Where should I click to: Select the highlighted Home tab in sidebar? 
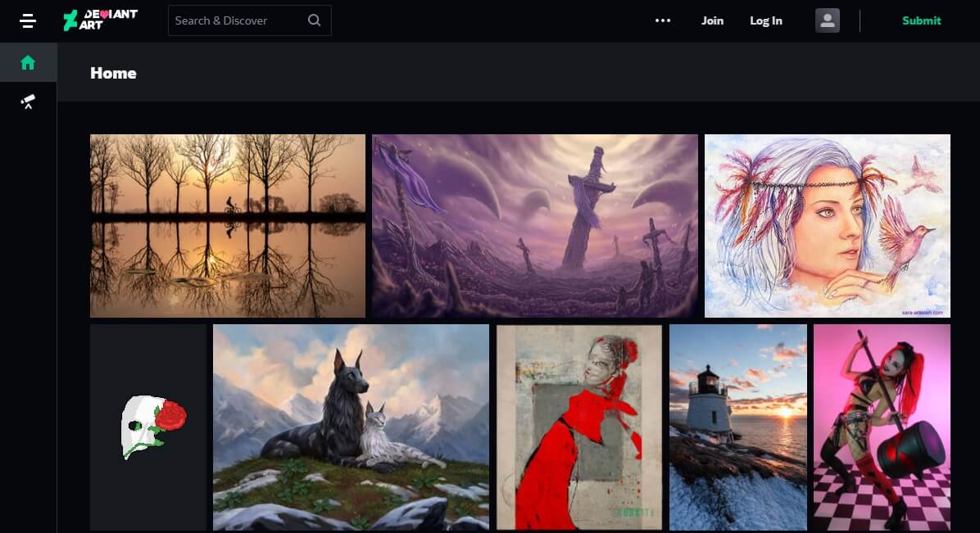pos(28,61)
